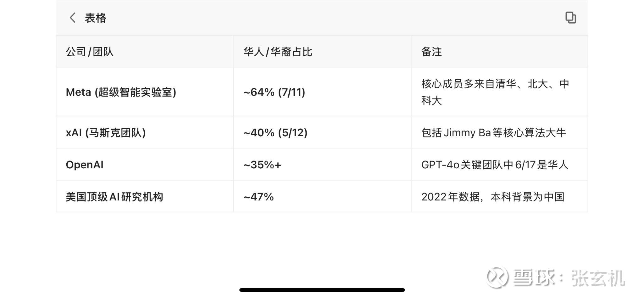Click the GPT-4o 关键团队 note cell
This screenshot has height=298, width=644.
coord(495,165)
